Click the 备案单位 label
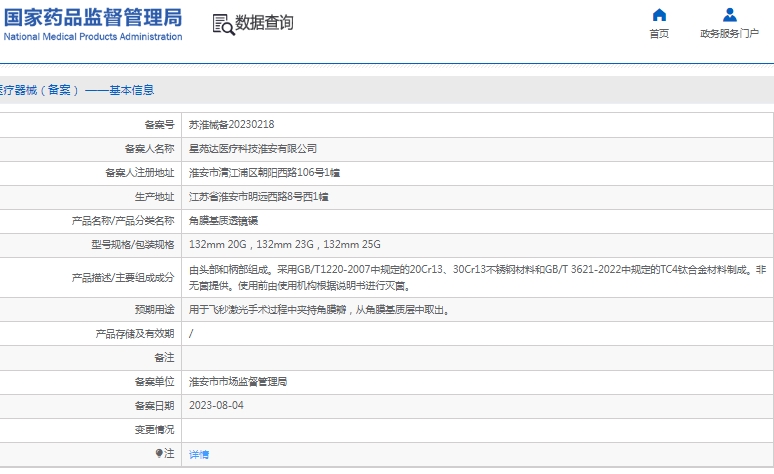 pyautogui.click(x=155, y=382)
